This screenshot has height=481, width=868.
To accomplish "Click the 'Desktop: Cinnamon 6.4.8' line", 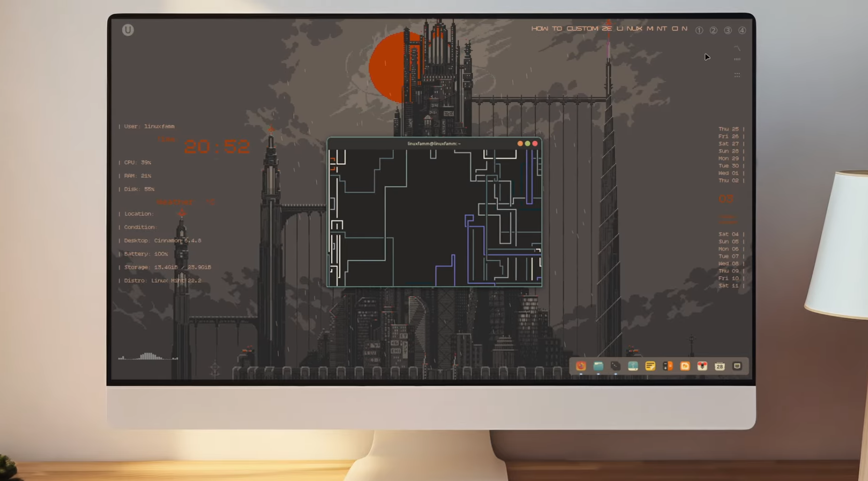I will tap(160, 240).
